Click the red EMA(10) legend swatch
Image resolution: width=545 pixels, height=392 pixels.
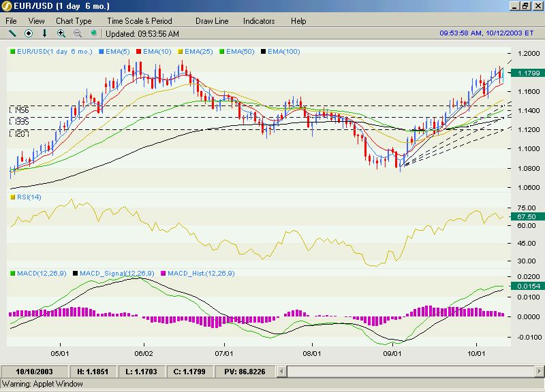coord(139,52)
